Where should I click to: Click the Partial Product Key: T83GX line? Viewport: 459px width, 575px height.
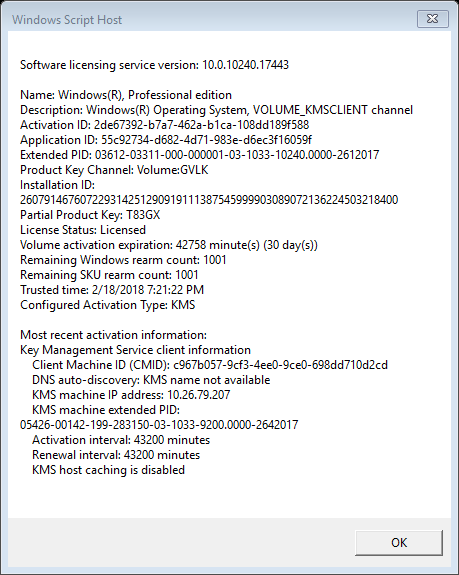tap(90, 215)
